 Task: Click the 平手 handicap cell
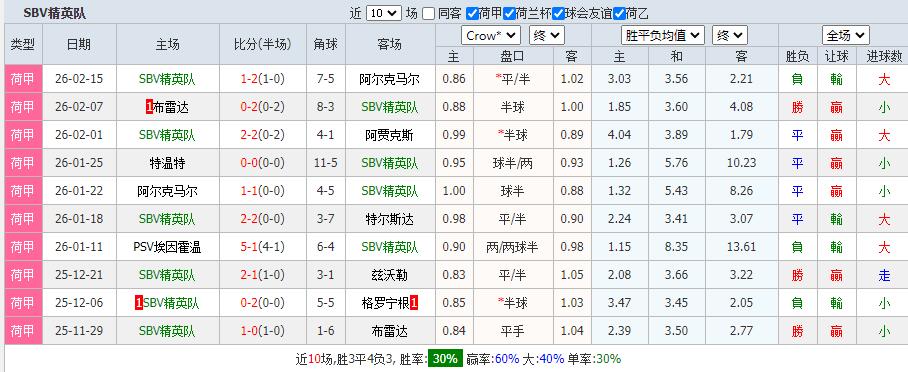[512, 331]
